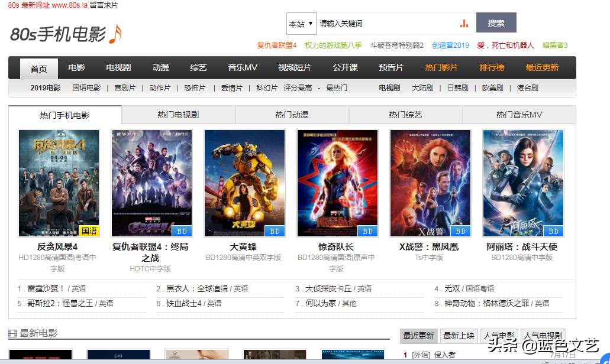
Task: Open the 2019电影 sub-navigation link
Action: click(x=46, y=88)
